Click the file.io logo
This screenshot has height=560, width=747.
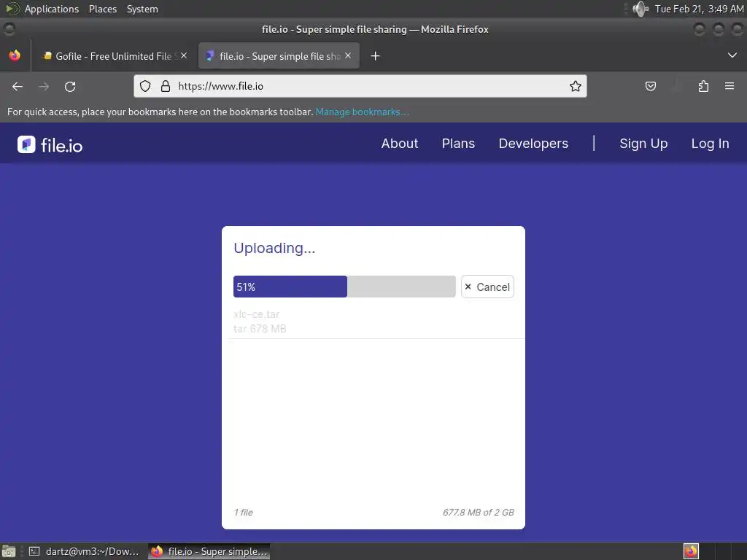point(50,145)
